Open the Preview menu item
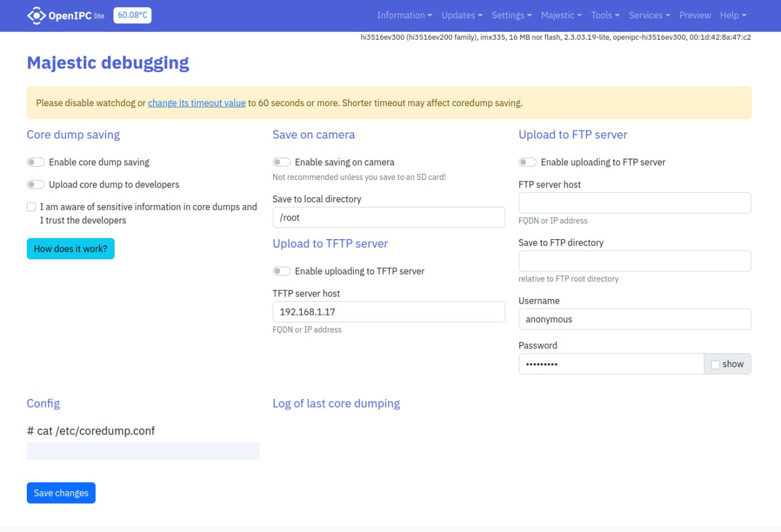Viewport: 781px width, 532px height. coord(695,15)
